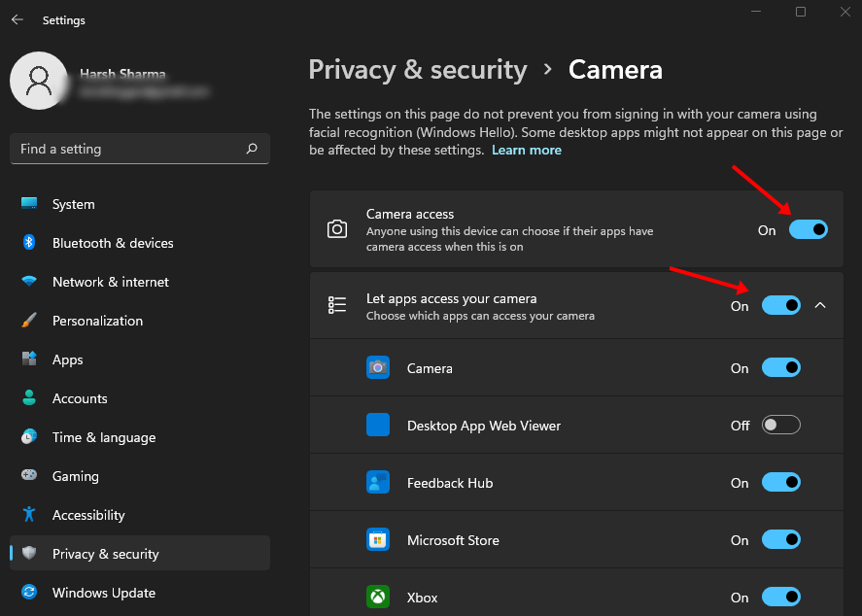Click the Learn more link

pos(527,150)
